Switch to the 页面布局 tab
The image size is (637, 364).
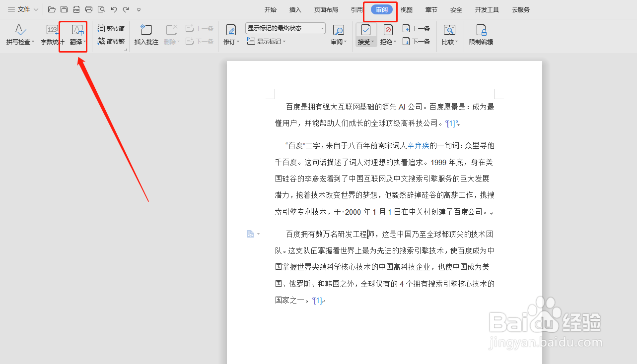326,10
